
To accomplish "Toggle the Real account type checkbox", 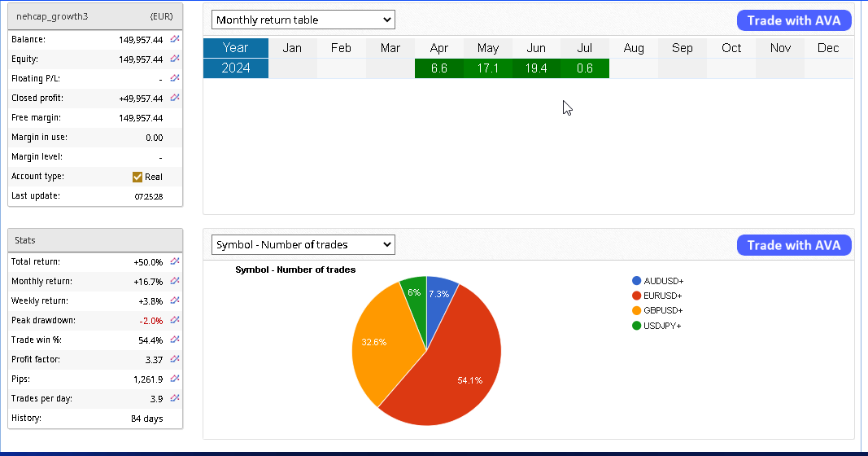I will (x=137, y=177).
